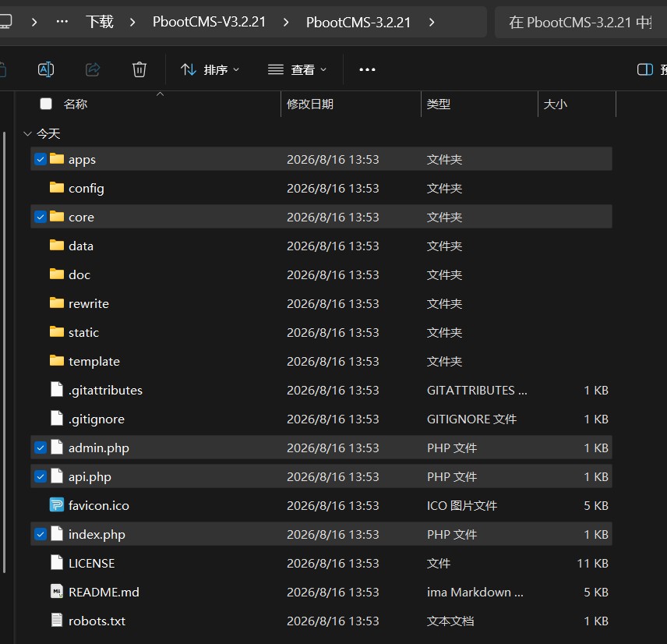Select the data folder name

(x=81, y=246)
